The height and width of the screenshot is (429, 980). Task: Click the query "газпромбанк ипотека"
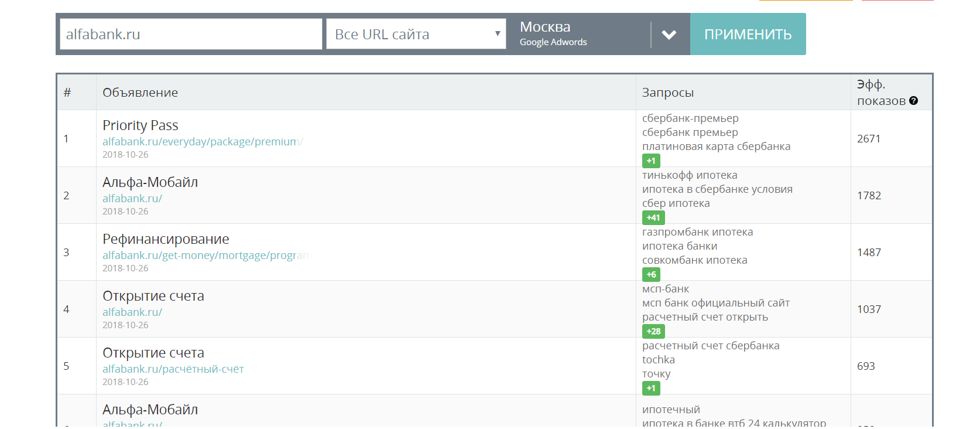click(x=697, y=232)
